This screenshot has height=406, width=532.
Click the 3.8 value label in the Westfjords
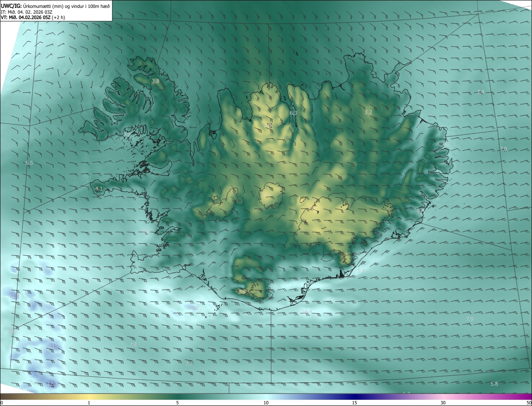click(155, 81)
